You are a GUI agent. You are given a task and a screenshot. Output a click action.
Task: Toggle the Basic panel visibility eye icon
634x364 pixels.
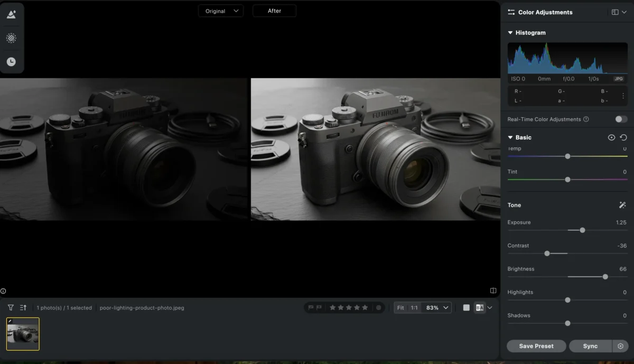(611, 137)
